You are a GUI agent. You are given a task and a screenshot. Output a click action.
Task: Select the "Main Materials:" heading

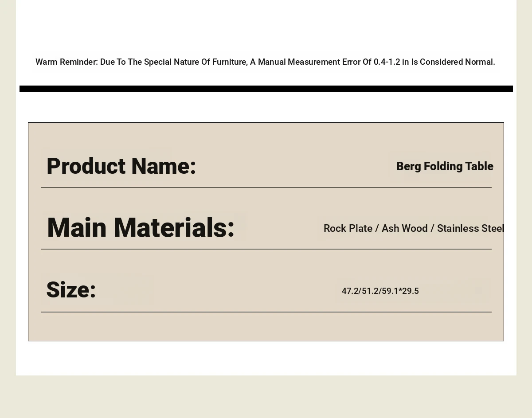coord(141,228)
